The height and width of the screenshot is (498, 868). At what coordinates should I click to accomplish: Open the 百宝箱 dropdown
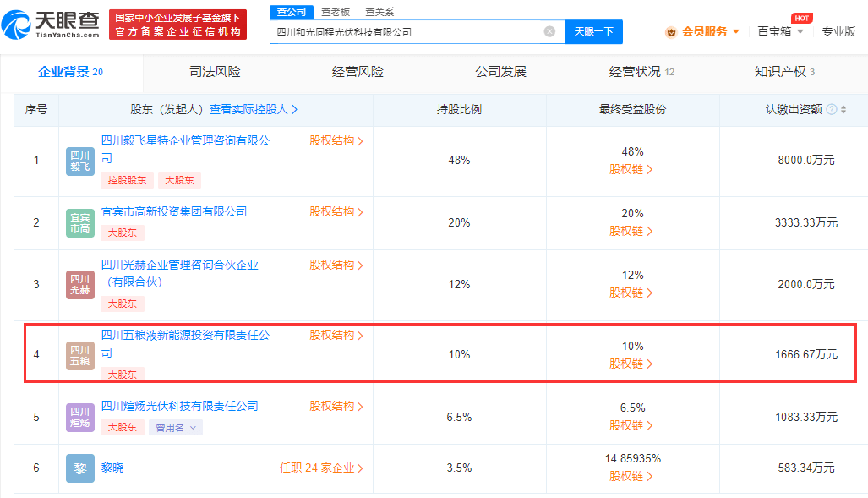pos(780,31)
